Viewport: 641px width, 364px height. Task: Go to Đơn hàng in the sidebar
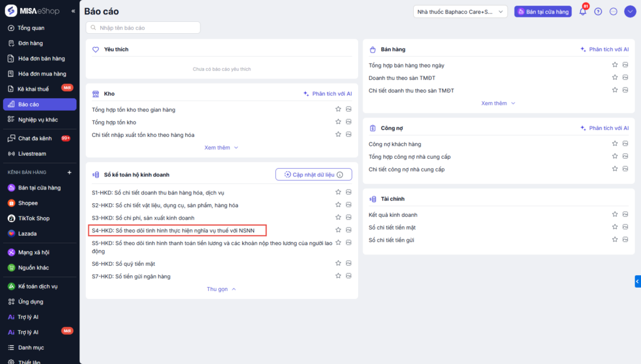point(30,43)
